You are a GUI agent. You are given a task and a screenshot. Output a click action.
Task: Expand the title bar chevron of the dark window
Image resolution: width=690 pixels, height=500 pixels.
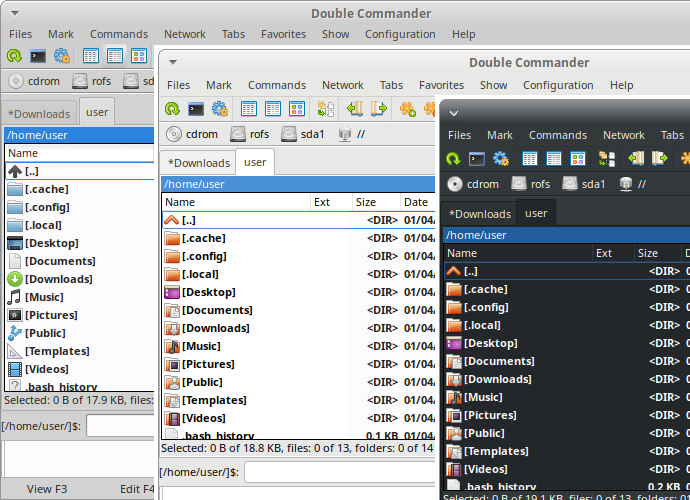[454, 113]
